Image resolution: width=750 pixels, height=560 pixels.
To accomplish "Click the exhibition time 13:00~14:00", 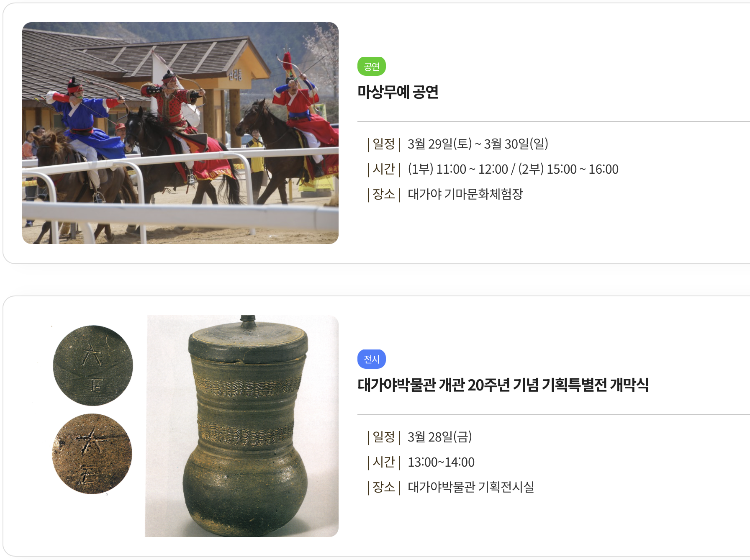I will tap(441, 462).
